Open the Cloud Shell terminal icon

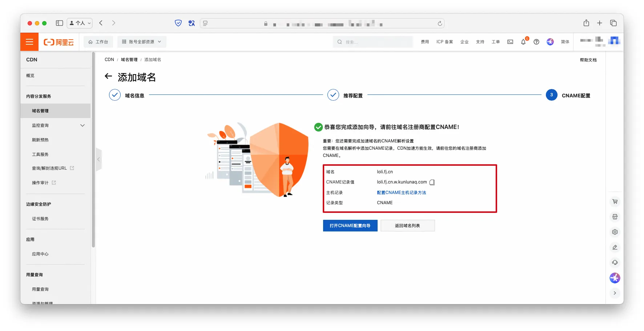point(510,42)
